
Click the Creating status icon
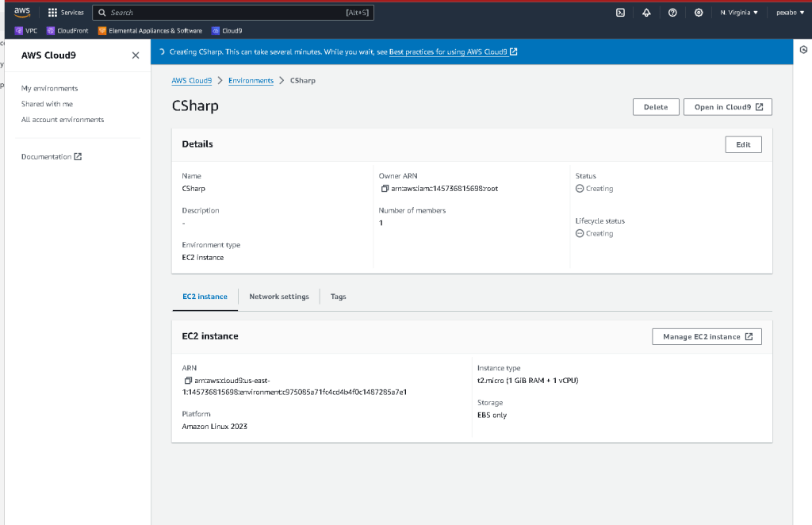click(x=580, y=189)
